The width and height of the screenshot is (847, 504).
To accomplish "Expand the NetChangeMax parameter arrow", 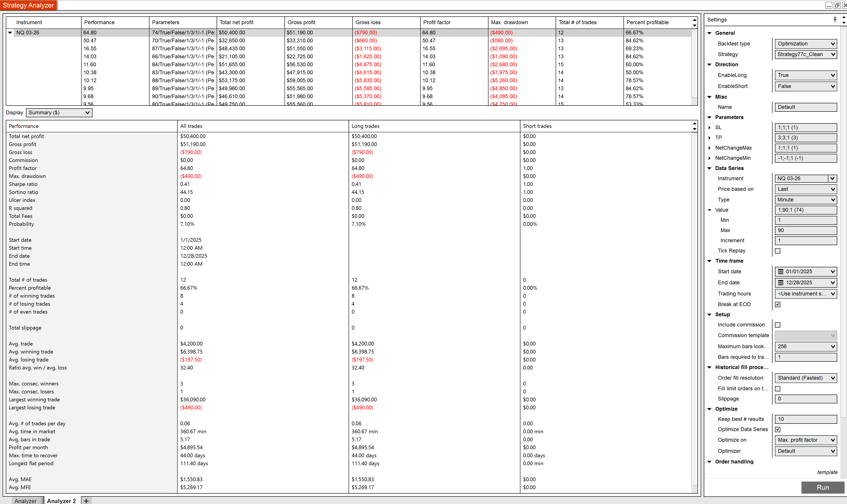I will point(709,148).
